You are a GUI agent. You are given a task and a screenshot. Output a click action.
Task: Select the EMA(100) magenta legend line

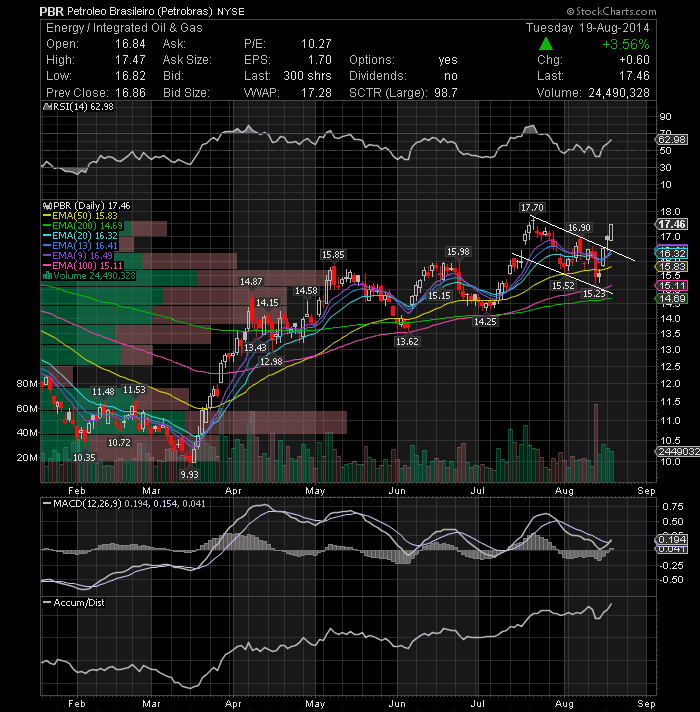(x=47, y=266)
